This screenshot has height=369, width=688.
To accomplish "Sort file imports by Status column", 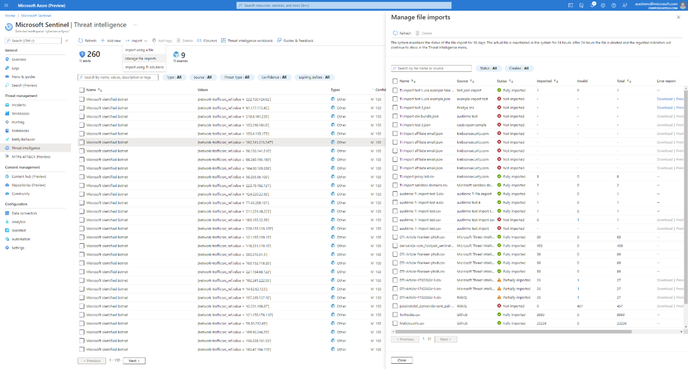I will (505, 81).
